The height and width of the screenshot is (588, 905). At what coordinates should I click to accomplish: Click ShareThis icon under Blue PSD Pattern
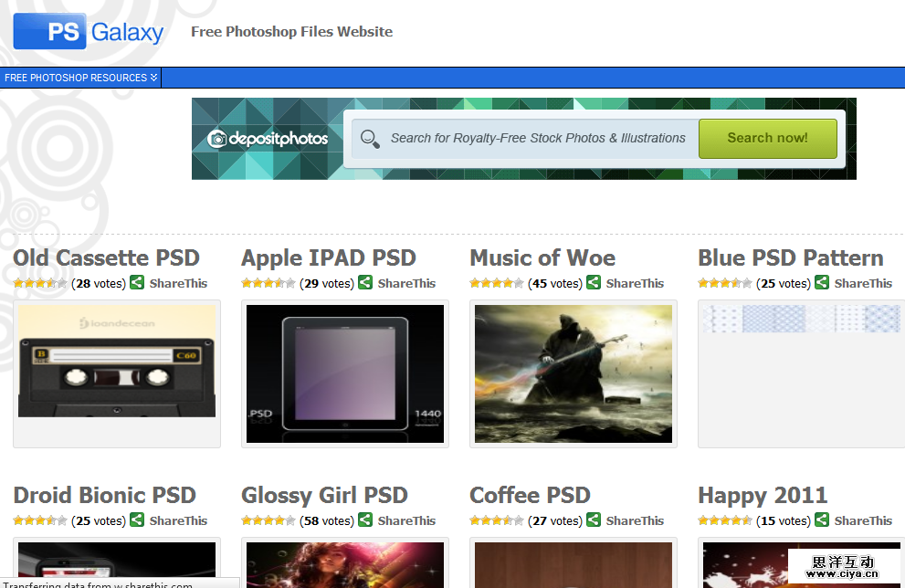point(822,283)
